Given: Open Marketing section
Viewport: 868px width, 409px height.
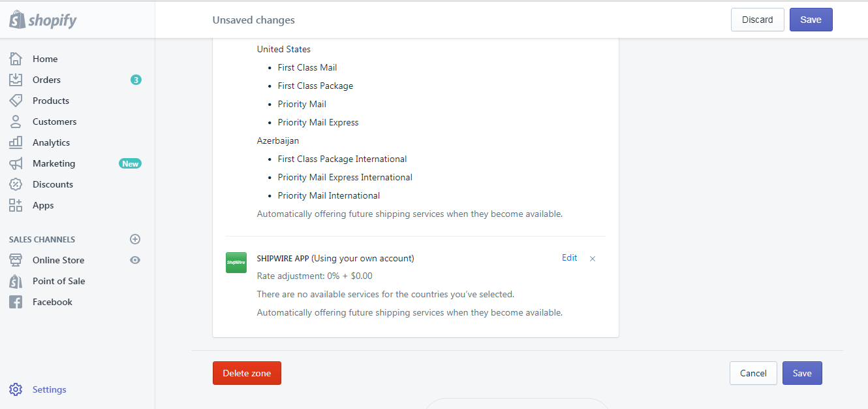Looking at the screenshot, I should 54,163.
